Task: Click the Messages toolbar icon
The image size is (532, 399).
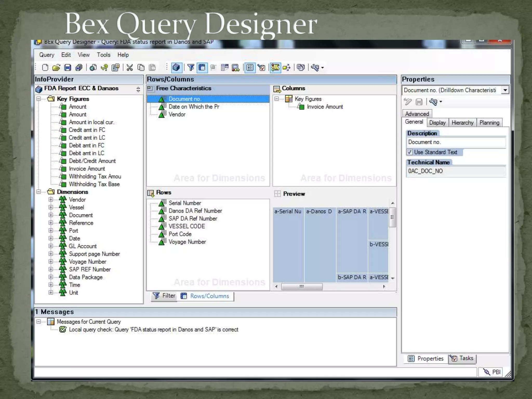Action: 275,68
